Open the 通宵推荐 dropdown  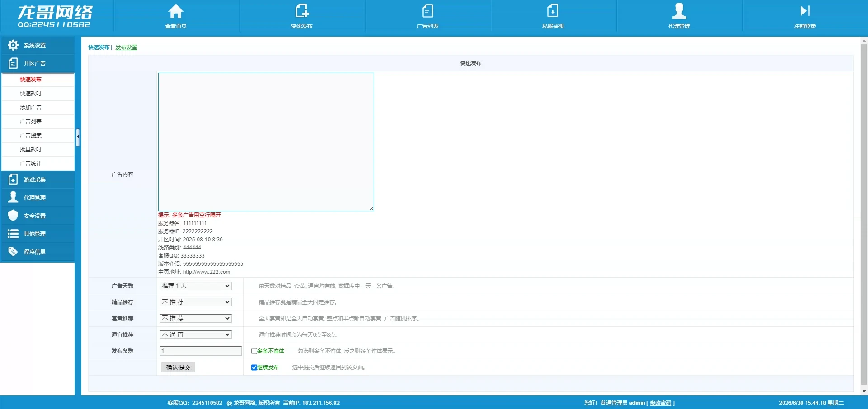pos(196,334)
